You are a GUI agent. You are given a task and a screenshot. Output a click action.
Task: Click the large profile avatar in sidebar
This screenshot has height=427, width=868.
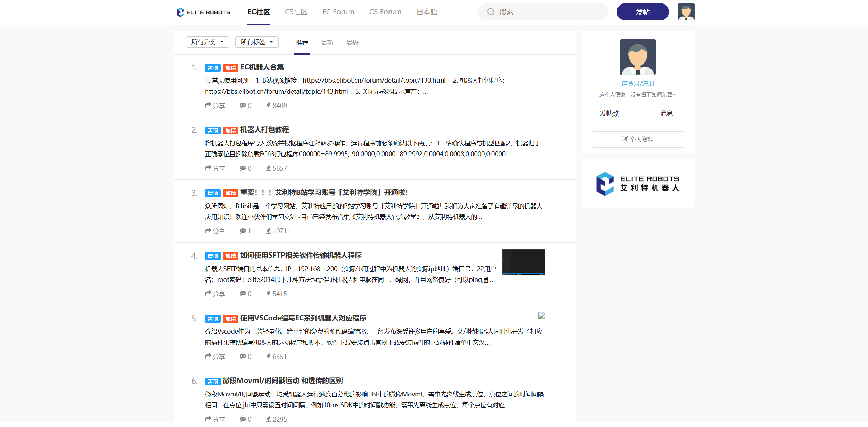(637, 57)
